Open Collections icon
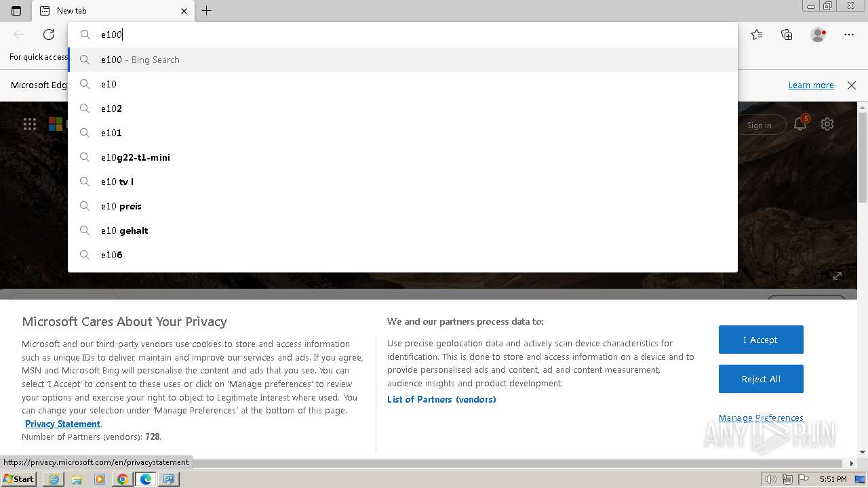The height and width of the screenshot is (488, 868). [787, 35]
